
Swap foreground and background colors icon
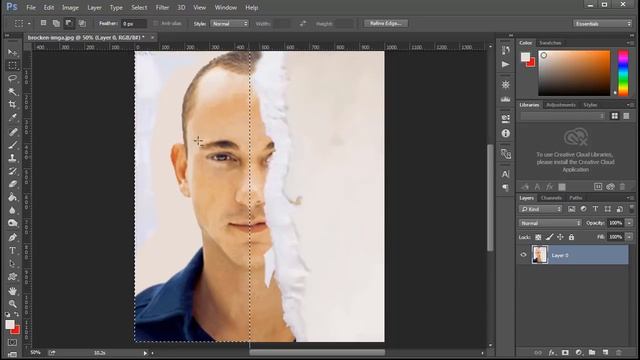click(17, 314)
